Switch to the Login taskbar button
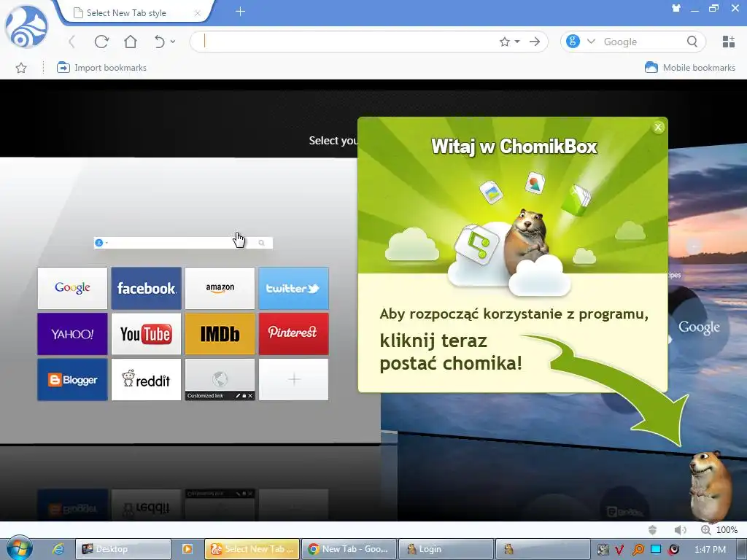 coord(446,549)
